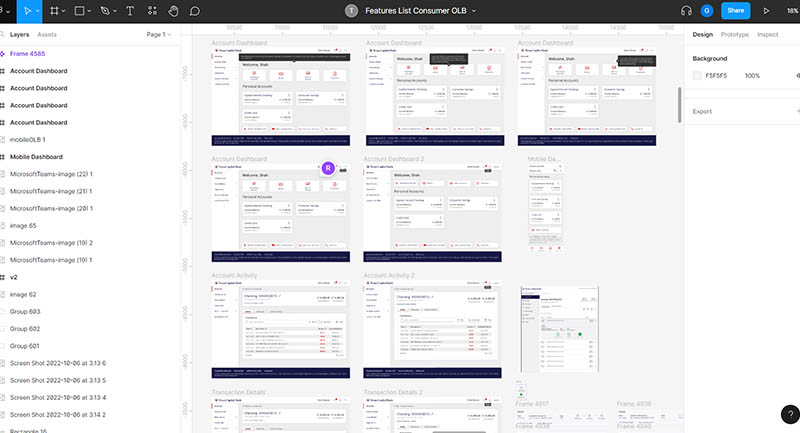
Task: Add an export setting in Export section
Action: pyautogui.click(x=797, y=111)
